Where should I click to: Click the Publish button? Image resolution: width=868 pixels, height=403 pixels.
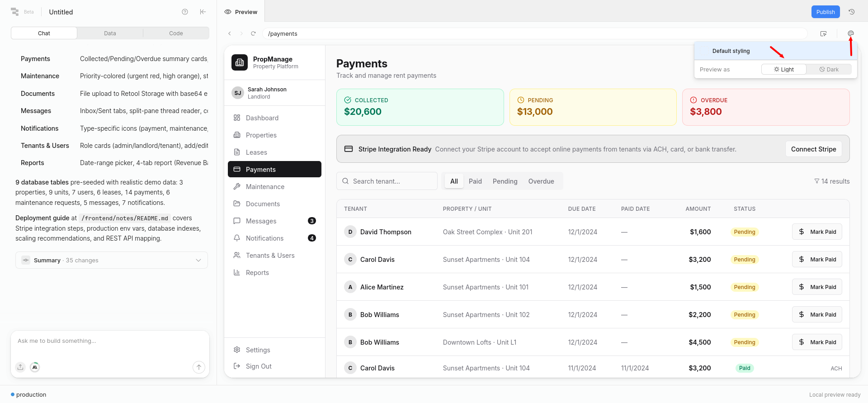click(826, 12)
